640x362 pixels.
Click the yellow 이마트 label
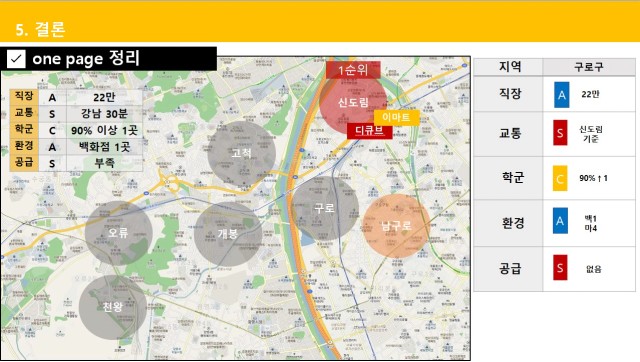[x=397, y=118]
